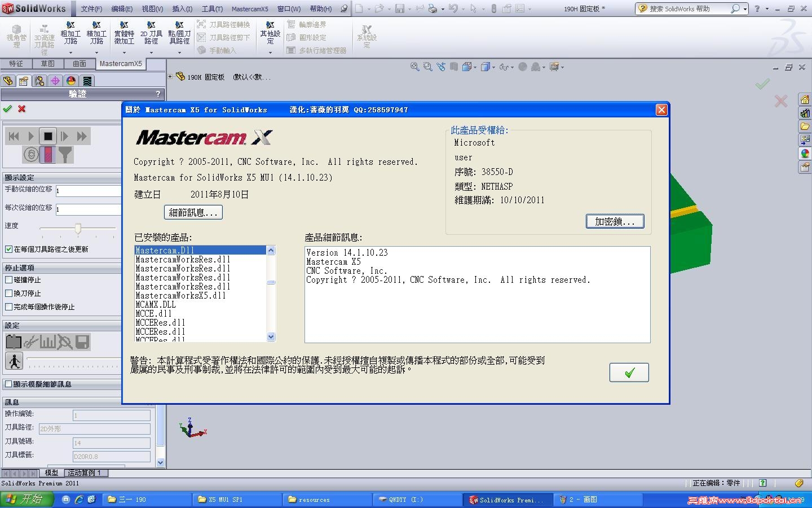Click the slider track beside the walking figure
Image resolution: width=812 pixels, height=508 pixels.
click(73, 359)
